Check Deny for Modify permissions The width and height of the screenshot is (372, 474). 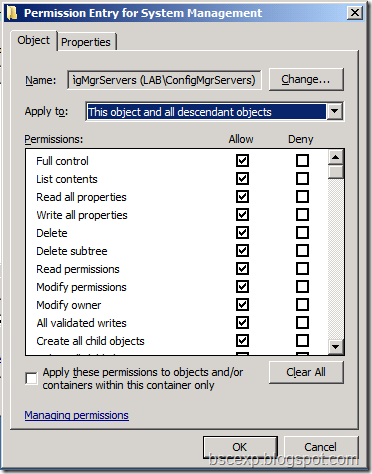[302, 287]
